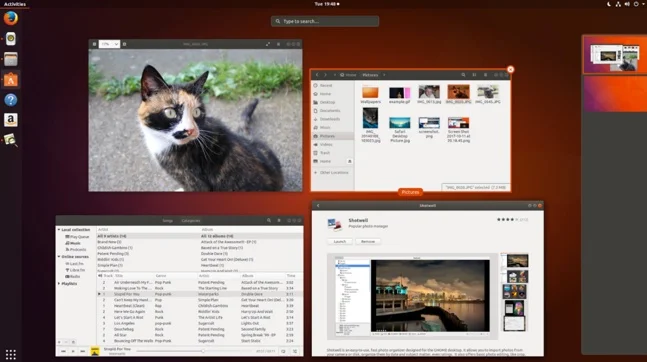This screenshot has height=362, width=647.
Task: Enter fullscreen in the image viewer
Action: pyautogui.click(x=268, y=44)
